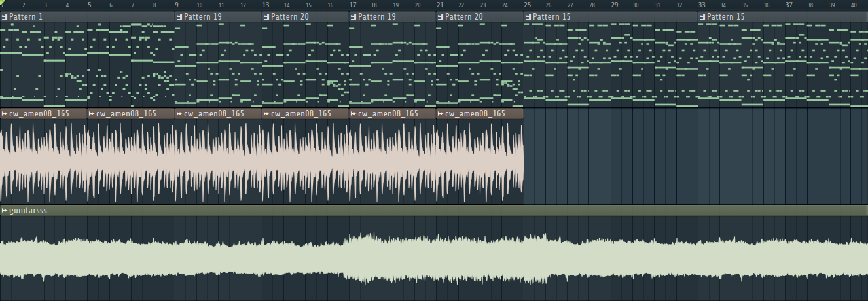Click audio clip icon of cw_amen08_165 at bar 5
868x301 pixels.
click(x=92, y=114)
